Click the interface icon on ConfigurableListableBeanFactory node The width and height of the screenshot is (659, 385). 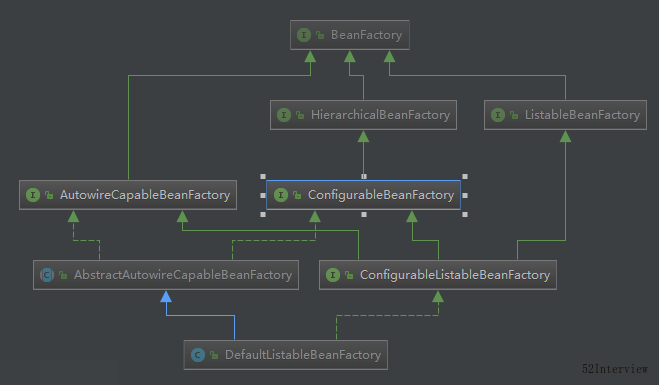(333, 275)
